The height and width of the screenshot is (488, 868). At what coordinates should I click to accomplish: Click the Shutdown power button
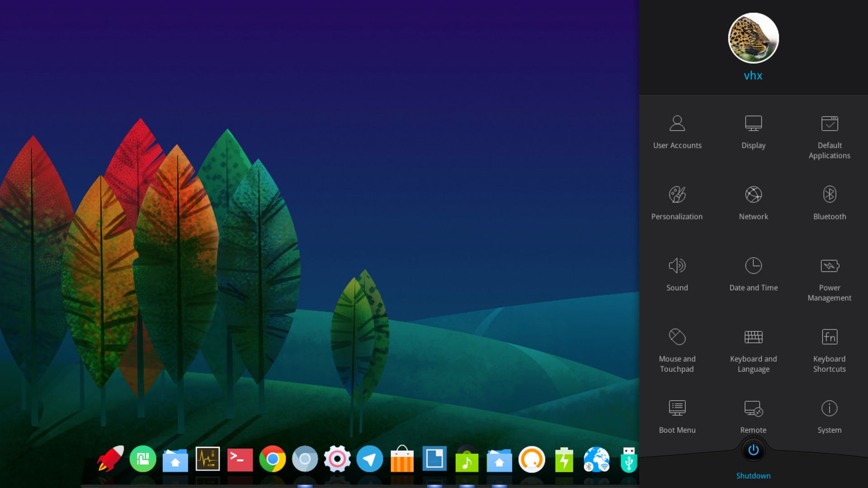pos(753,450)
